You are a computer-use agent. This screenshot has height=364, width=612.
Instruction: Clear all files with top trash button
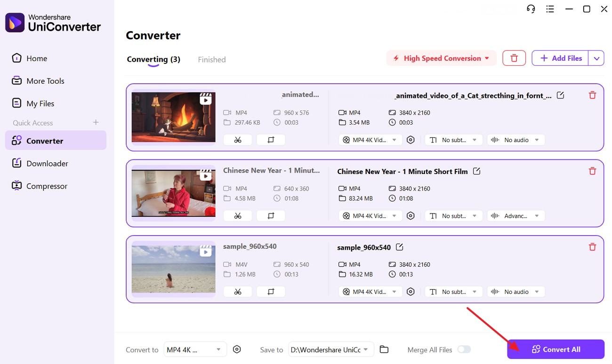(514, 58)
